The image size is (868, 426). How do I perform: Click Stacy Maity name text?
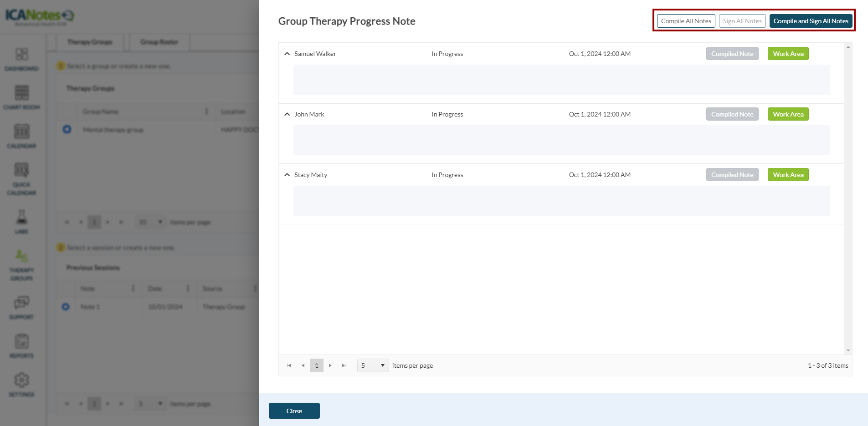(311, 175)
